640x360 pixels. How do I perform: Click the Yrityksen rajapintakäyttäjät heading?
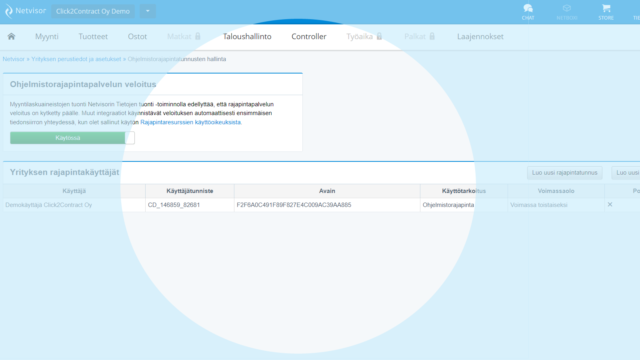(x=64, y=172)
